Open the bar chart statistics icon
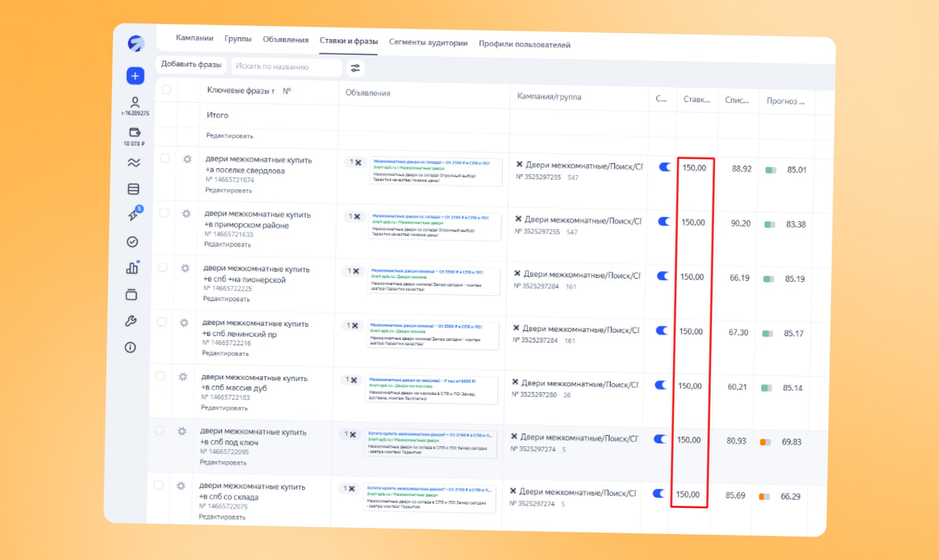This screenshot has width=939, height=560. pyautogui.click(x=132, y=268)
